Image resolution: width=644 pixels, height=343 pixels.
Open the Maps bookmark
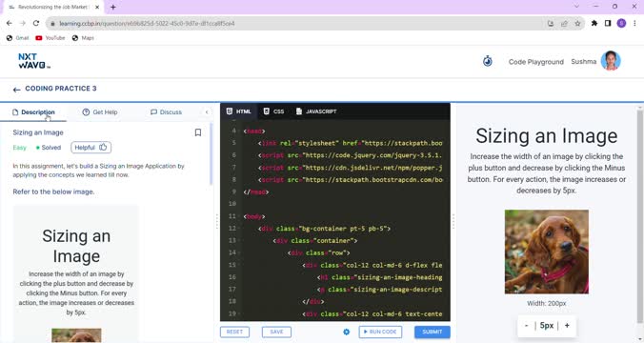(x=83, y=38)
